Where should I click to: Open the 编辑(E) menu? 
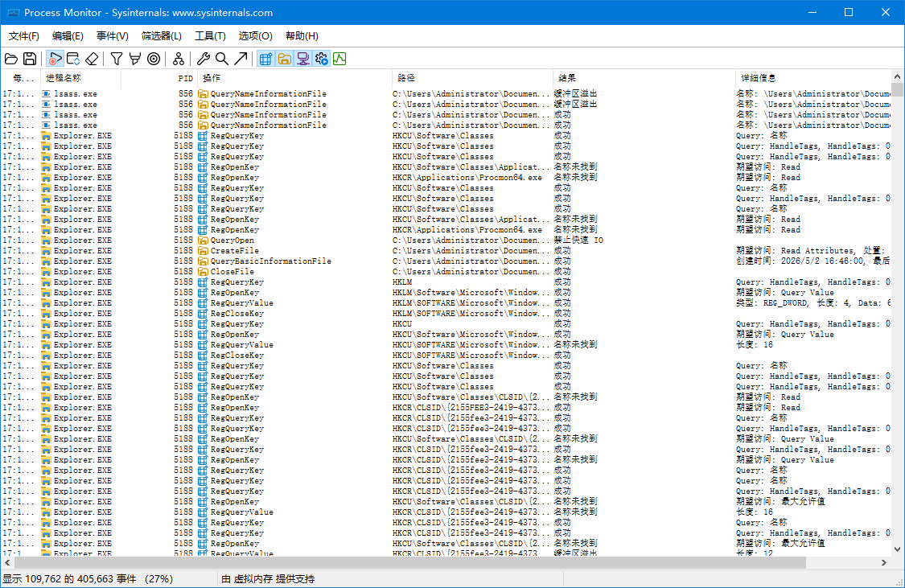pos(68,35)
